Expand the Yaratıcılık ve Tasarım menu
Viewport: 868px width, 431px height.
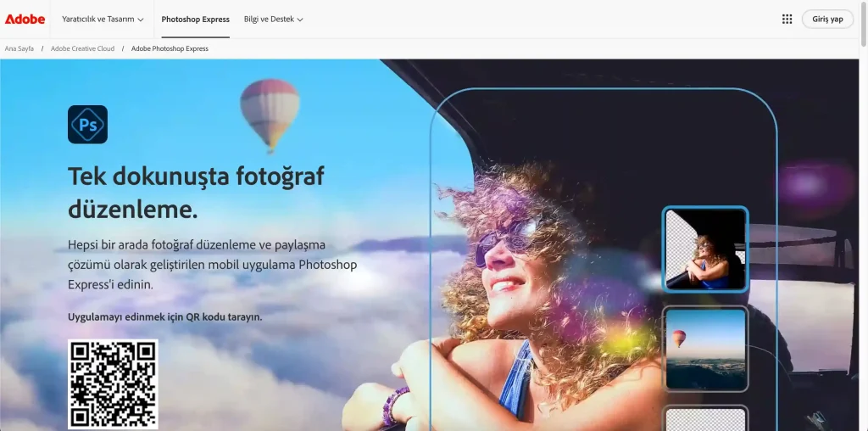103,20
